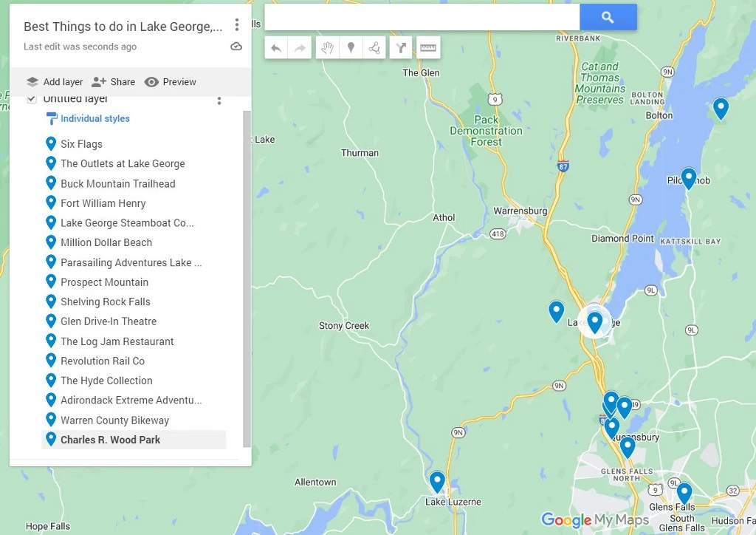Screen dimensions: 756x535
Task: Click Diamond Point label on the map
Action: pos(622,239)
